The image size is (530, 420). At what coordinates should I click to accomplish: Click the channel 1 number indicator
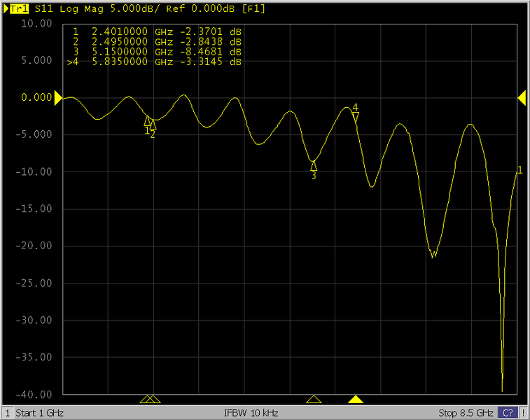click(8, 412)
